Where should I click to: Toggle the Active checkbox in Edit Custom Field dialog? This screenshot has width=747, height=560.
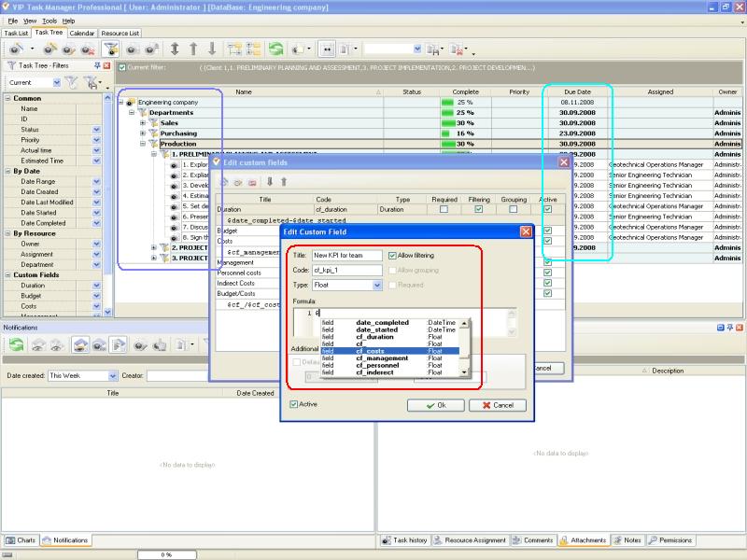[294, 404]
